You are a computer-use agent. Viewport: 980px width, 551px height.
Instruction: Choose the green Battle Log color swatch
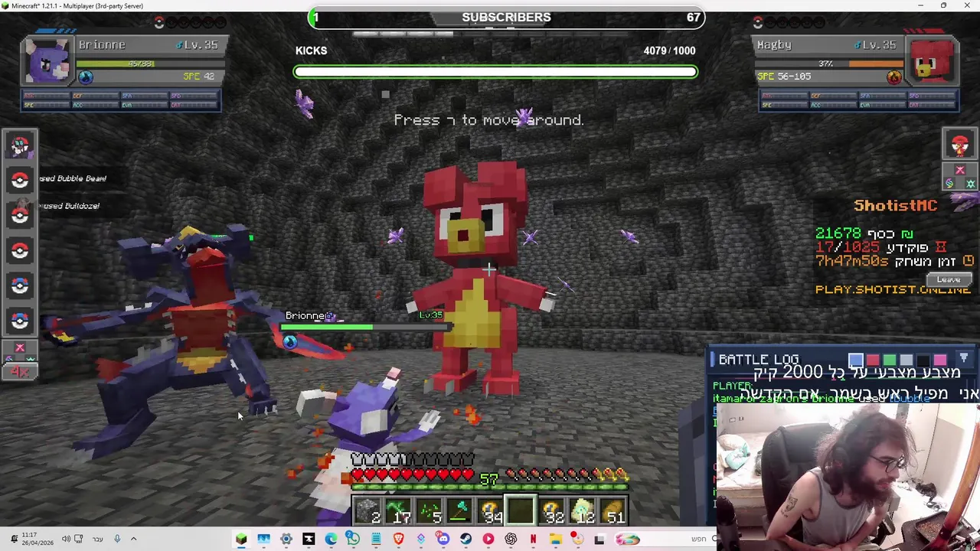(890, 360)
